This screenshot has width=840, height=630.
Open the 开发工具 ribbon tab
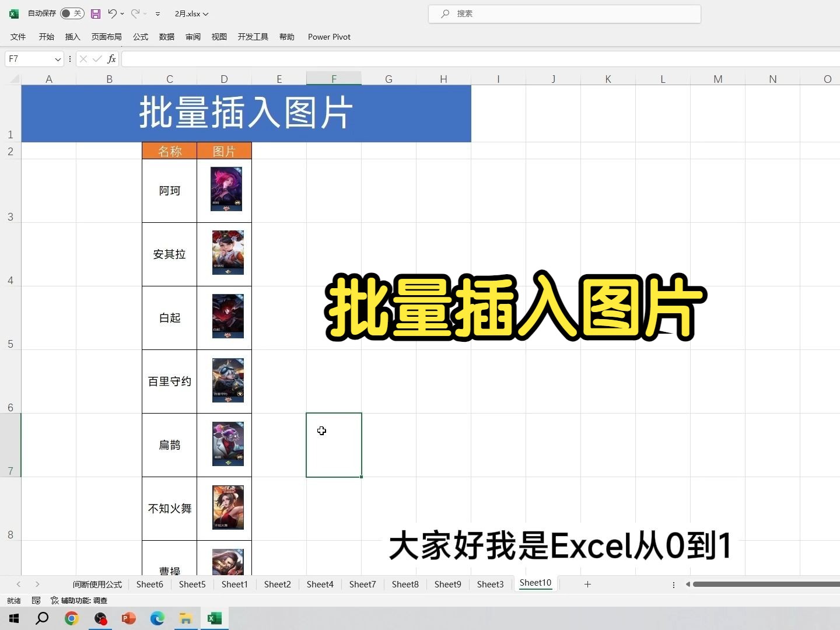coord(253,37)
